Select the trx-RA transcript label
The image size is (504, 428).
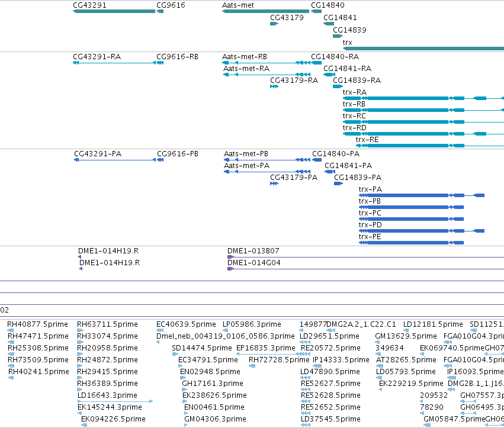355,92
